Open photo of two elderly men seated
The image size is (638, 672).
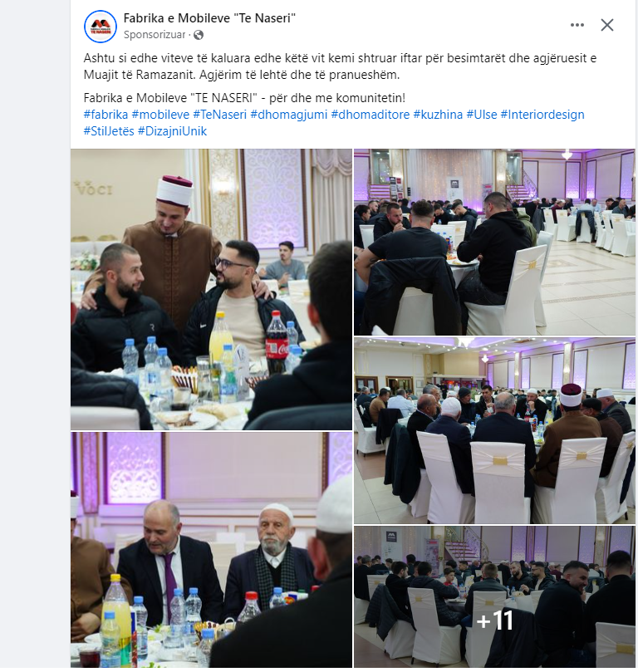pos(211,550)
